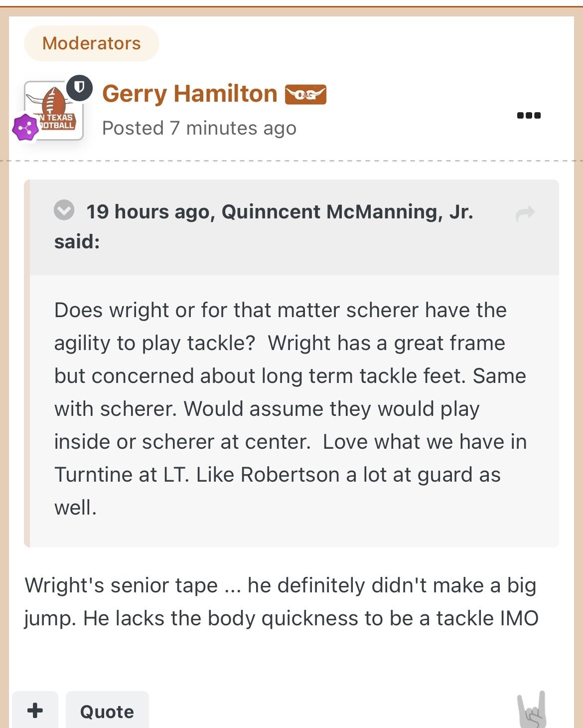Open Gerry Hamilton's profile via username

coord(189,94)
